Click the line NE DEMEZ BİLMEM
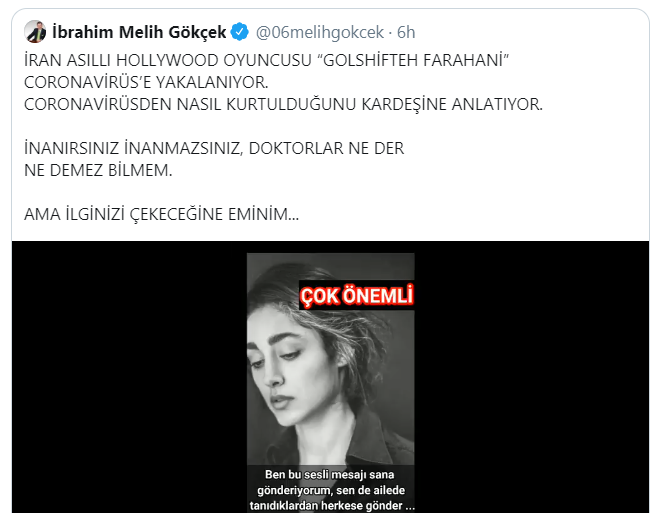This screenshot has height=513, width=653. [x=98, y=170]
